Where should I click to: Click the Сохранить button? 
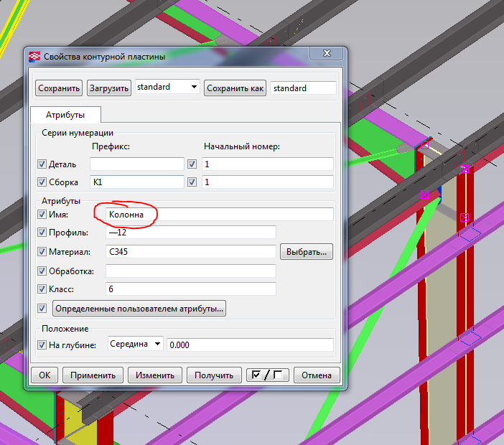[x=59, y=88]
